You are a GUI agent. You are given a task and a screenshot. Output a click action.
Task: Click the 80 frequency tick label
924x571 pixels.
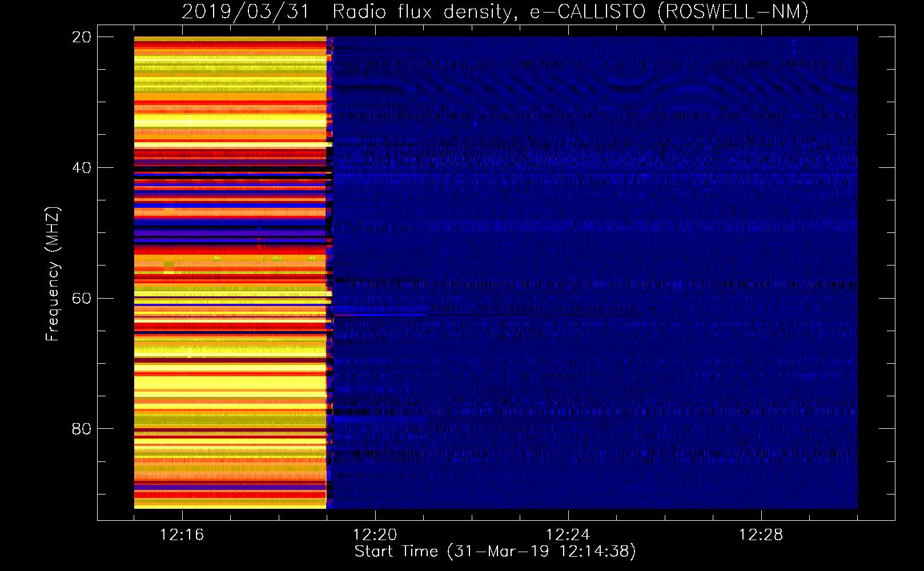click(x=82, y=428)
